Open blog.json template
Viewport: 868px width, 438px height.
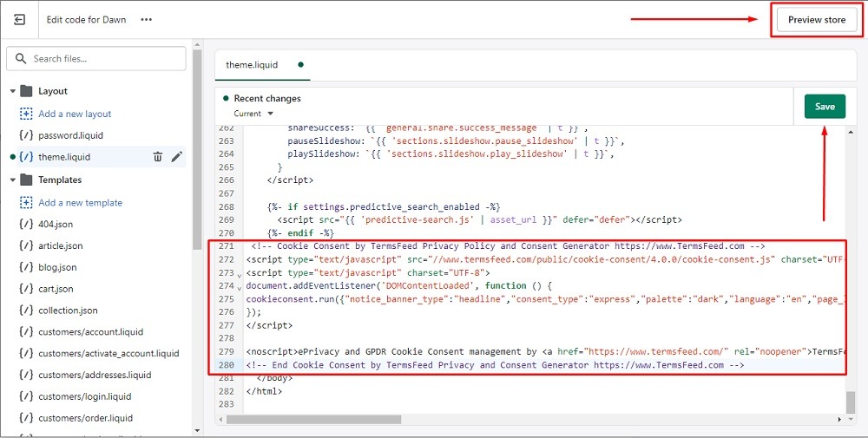click(57, 268)
